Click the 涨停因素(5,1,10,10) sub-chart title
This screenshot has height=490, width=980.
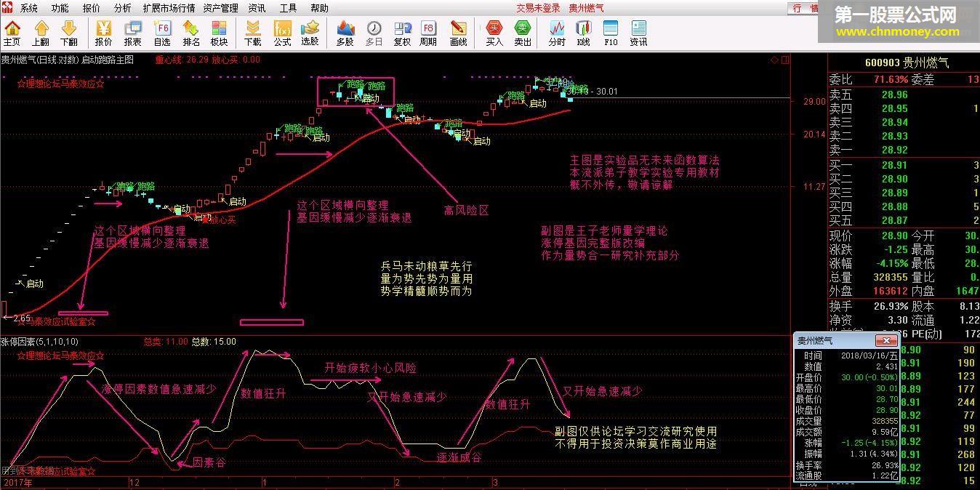(39, 341)
